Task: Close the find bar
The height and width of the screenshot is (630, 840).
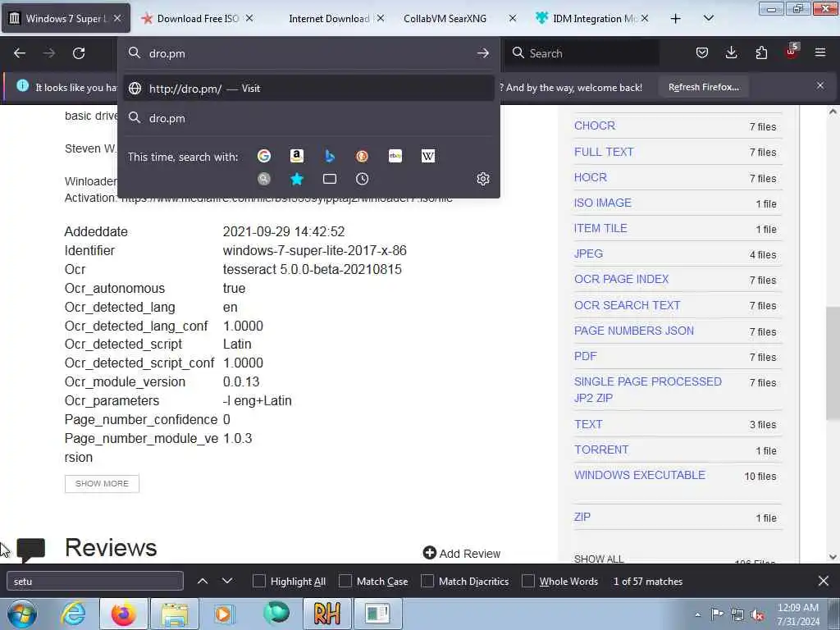Action: pyautogui.click(x=824, y=581)
